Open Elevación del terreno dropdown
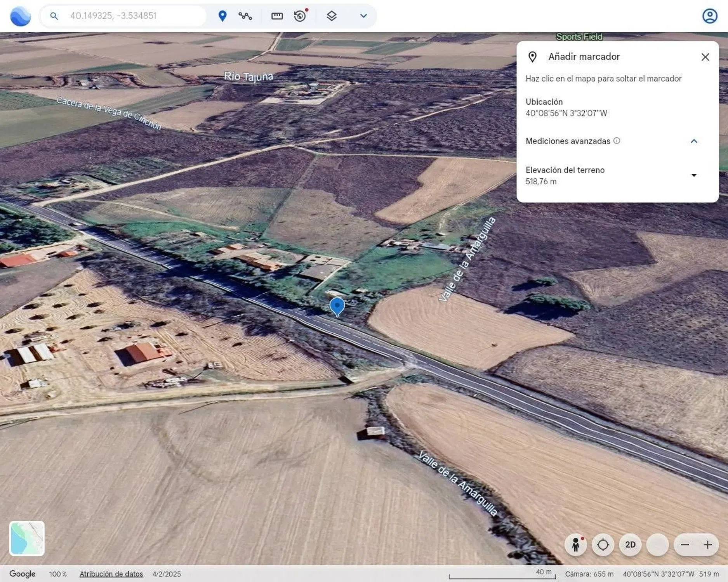Screen dimensions: 728x582 pos(693,175)
